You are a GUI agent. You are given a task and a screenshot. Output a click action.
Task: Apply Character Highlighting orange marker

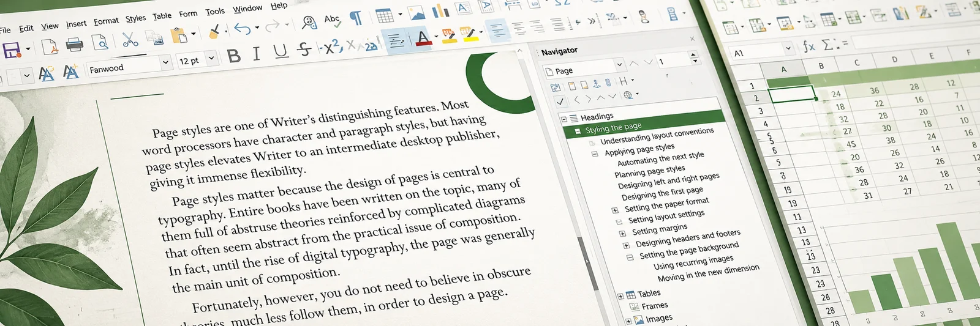click(x=448, y=37)
